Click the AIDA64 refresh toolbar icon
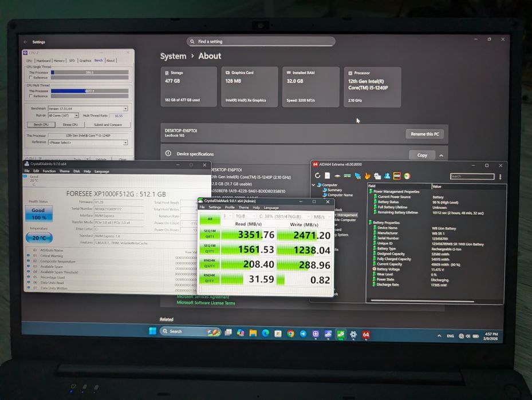Image resolution: width=532 pixels, height=400 pixels. tap(318, 176)
